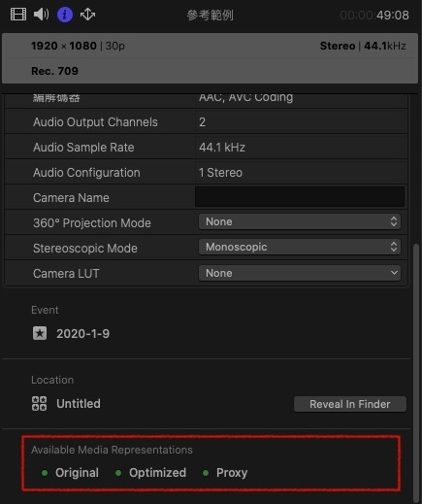Open the Stereoscopic Mode Monoscopic dropdown
The image size is (422, 504).
300,247
